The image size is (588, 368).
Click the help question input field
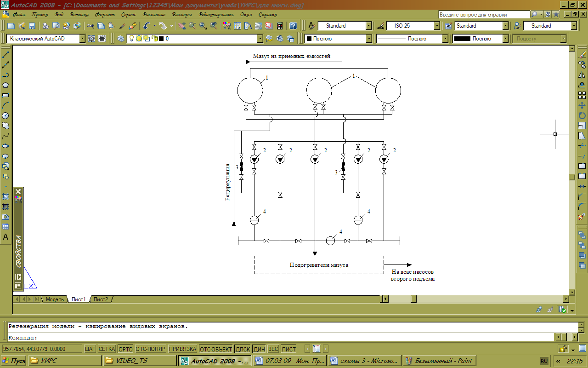click(x=485, y=14)
